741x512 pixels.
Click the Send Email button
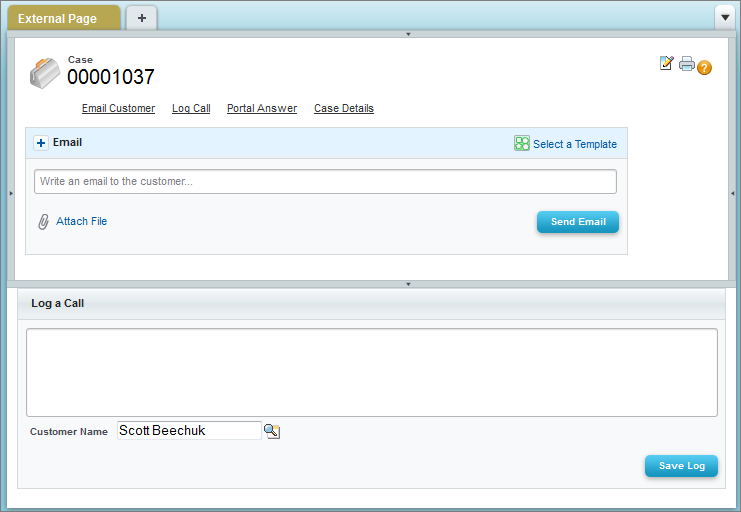(577, 222)
